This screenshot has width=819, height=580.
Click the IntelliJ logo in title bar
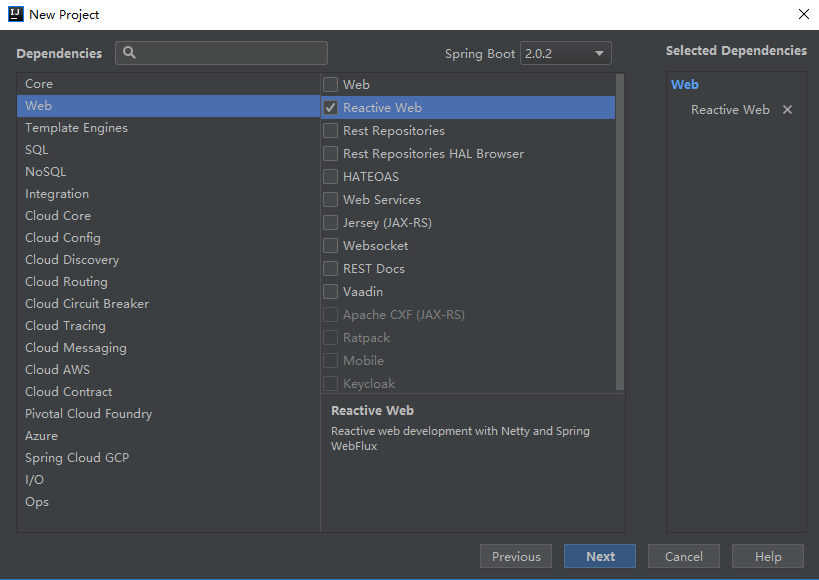[x=16, y=14]
